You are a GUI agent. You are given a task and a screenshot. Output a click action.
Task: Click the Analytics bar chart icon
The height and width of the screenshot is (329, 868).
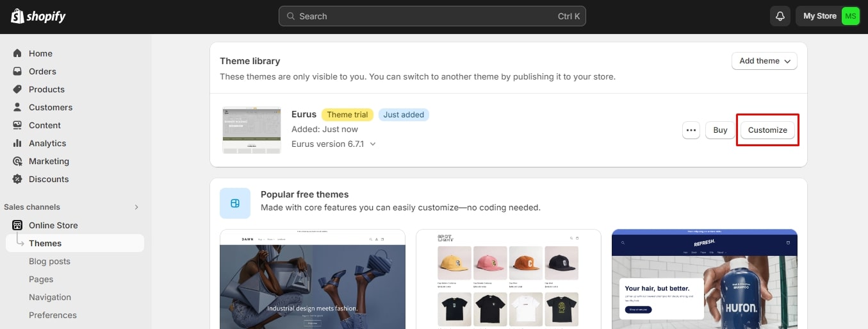17,143
